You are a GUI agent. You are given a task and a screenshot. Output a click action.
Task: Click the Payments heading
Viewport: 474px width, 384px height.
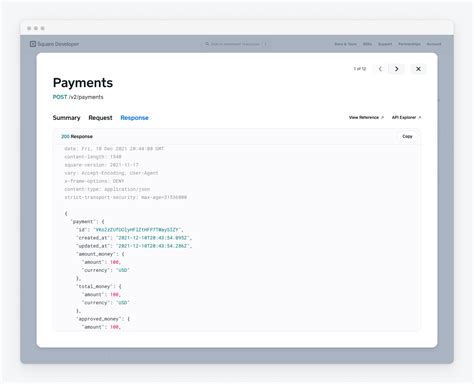83,83
